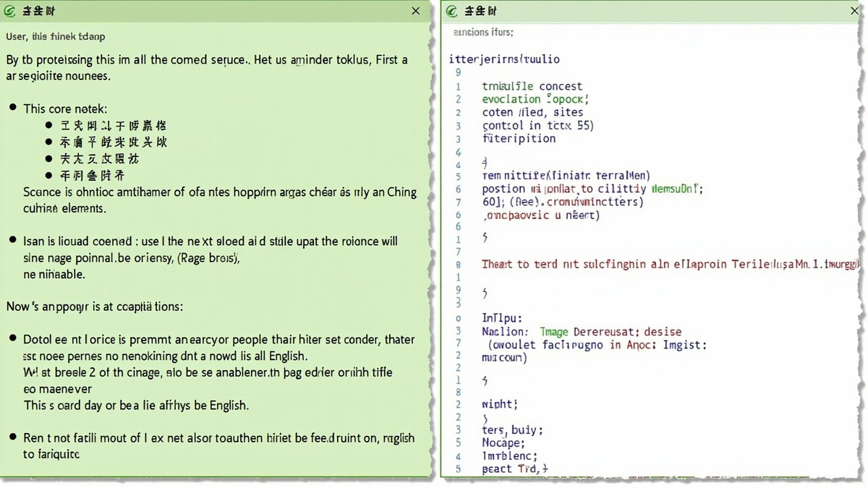Click the "fiteripition" code line
Screen dimensions: 868x488
(x=519, y=138)
